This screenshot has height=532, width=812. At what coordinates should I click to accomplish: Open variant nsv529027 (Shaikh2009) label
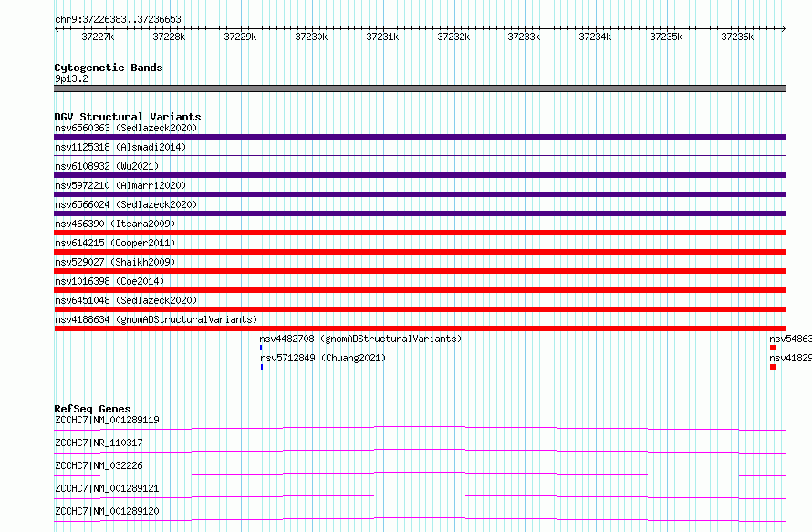click(115, 262)
